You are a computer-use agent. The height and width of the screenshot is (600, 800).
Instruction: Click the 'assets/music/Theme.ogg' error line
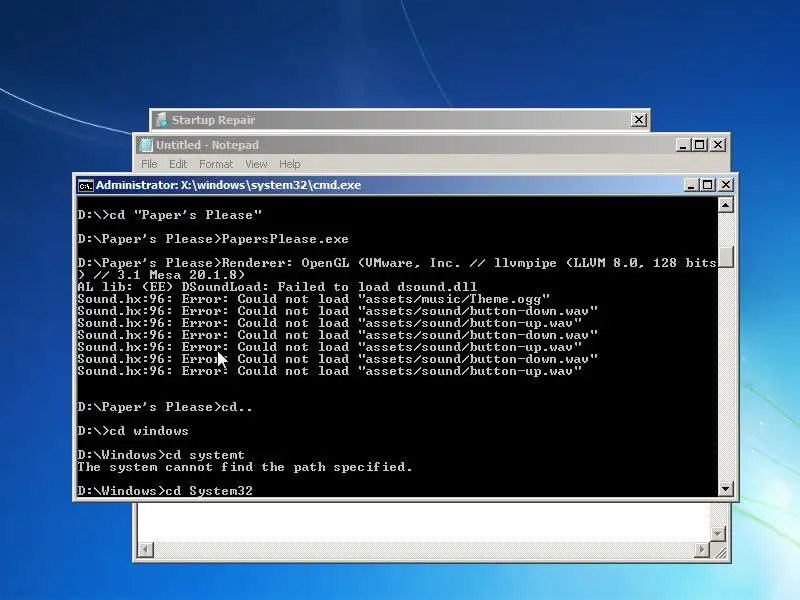[313, 299]
